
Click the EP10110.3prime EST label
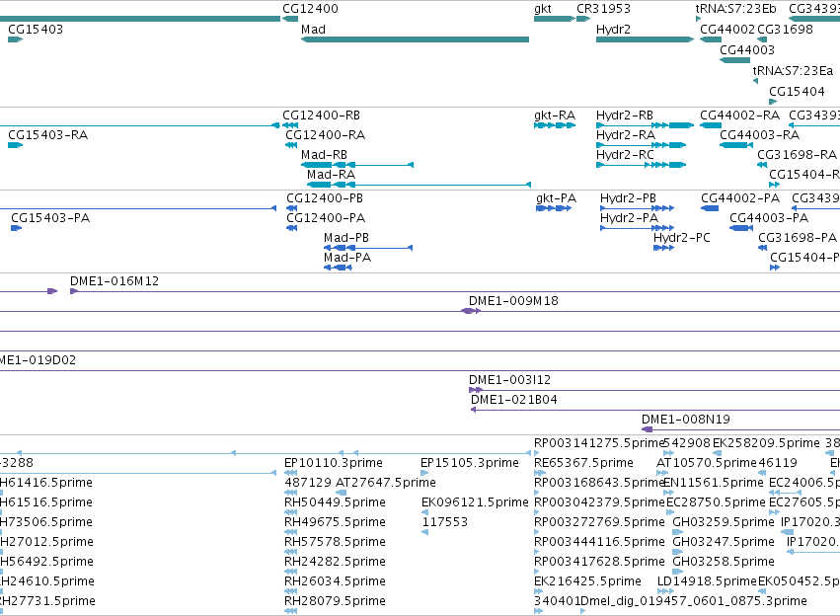[x=334, y=463]
